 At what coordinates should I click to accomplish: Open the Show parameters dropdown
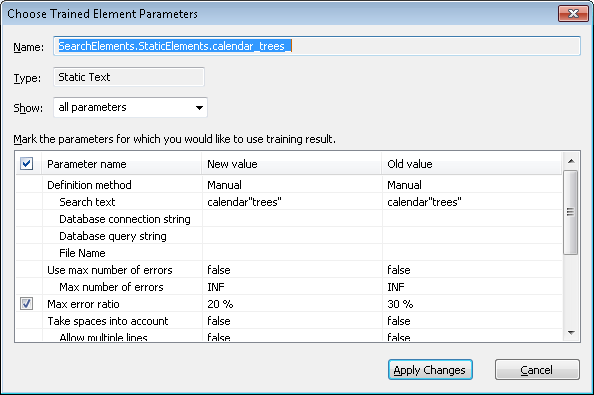tap(130, 108)
